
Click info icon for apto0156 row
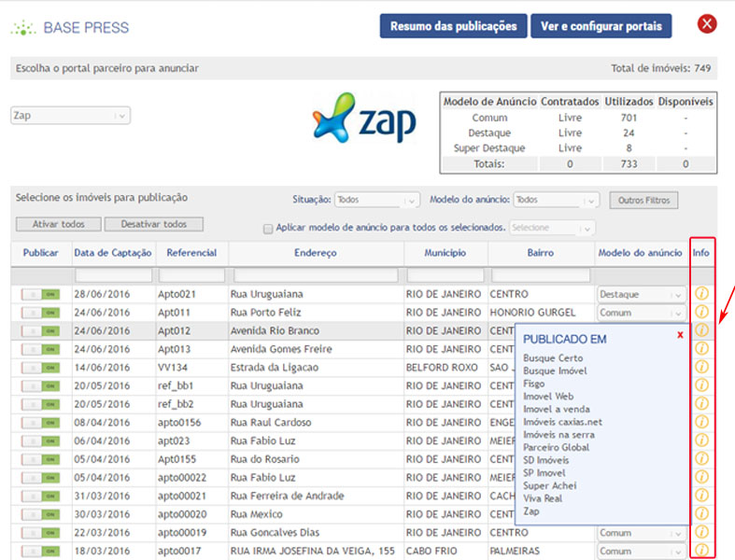(702, 422)
